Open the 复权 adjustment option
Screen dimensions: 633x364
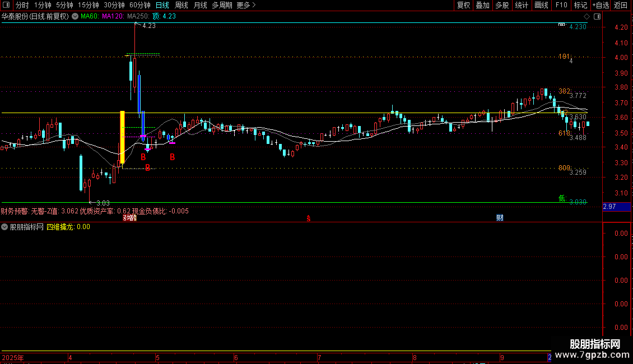463,5
